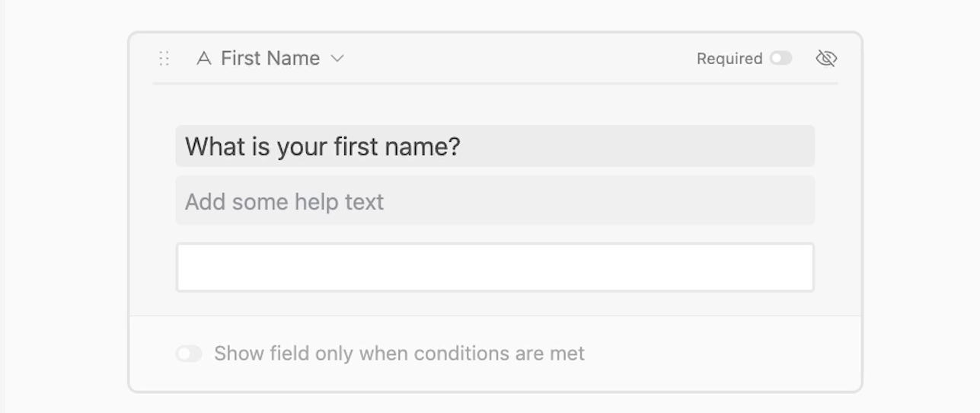Enable 'Show field only when conditions are met'
980x413 pixels.
pos(189,354)
